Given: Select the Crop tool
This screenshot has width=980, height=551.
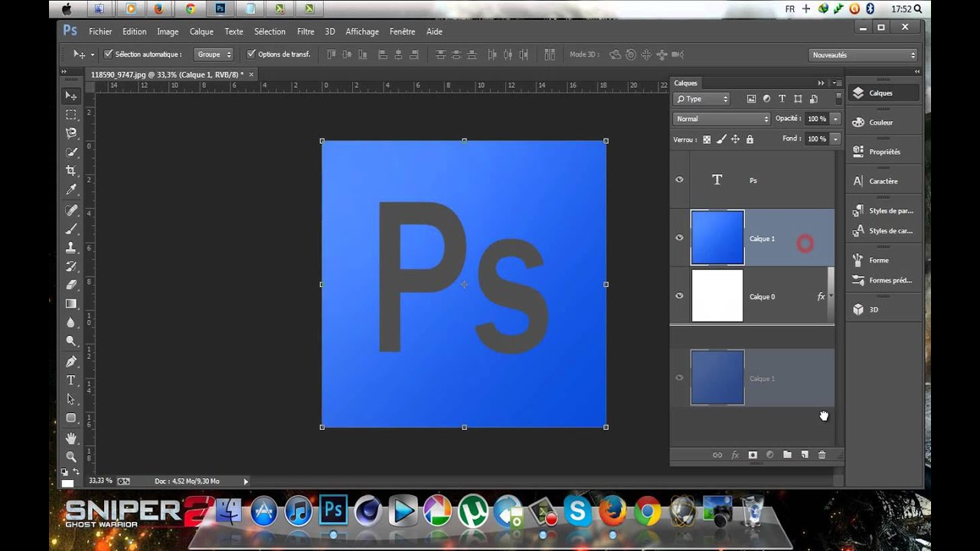Looking at the screenshot, I should coord(71,171).
